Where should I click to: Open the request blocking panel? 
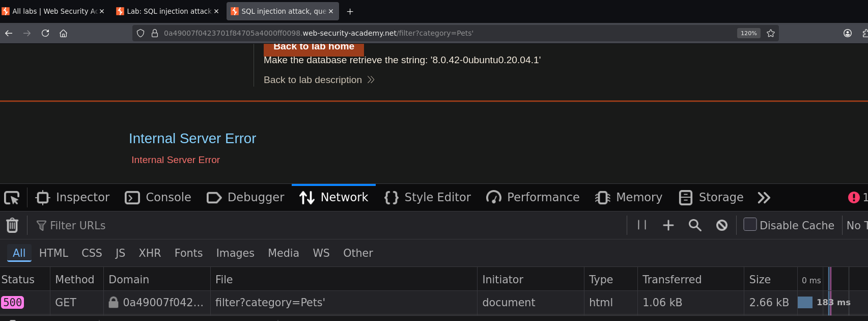tap(722, 225)
